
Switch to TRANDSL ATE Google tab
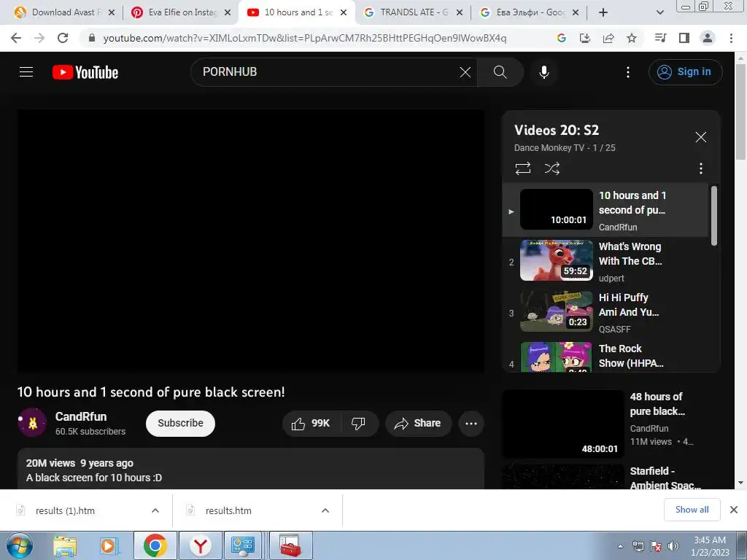coord(414,12)
